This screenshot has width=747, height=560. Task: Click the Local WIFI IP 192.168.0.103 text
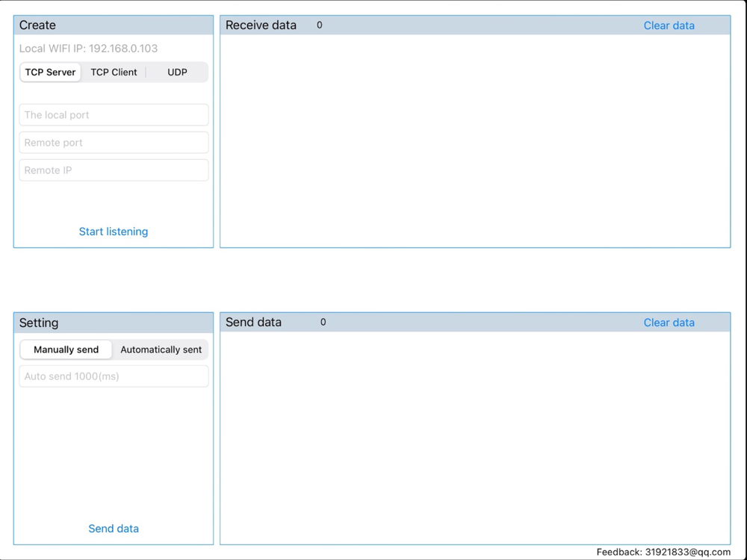[x=88, y=49]
